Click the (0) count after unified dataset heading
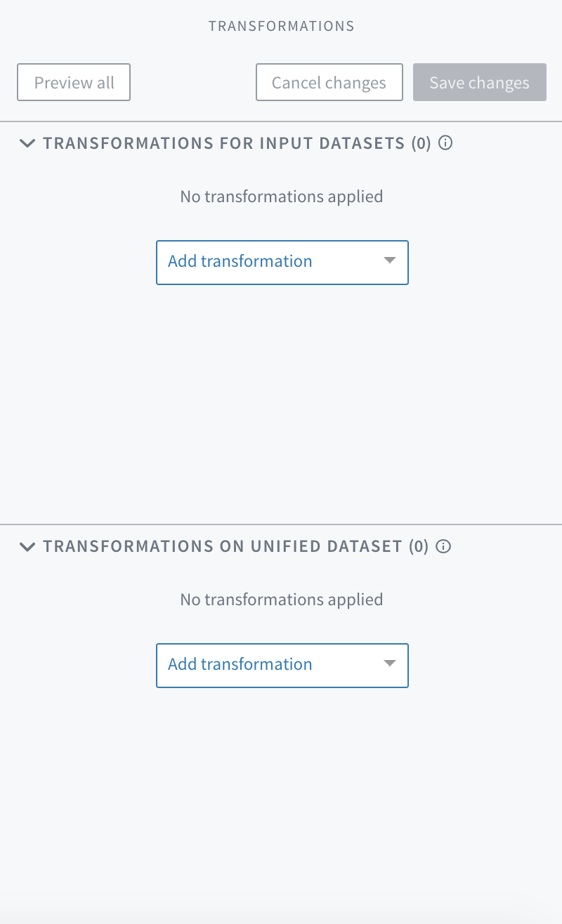Screen dimensions: 562x924 pyautogui.click(x=419, y=546)
